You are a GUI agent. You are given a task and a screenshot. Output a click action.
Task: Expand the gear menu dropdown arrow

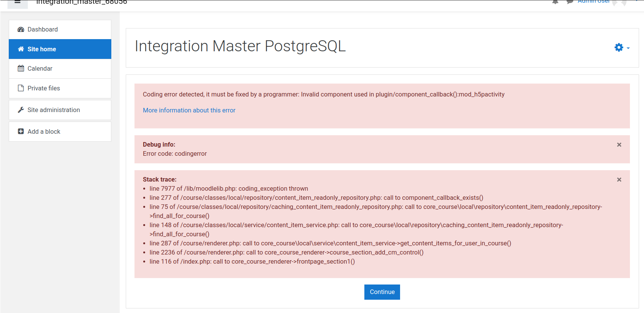tap(628, 48)
